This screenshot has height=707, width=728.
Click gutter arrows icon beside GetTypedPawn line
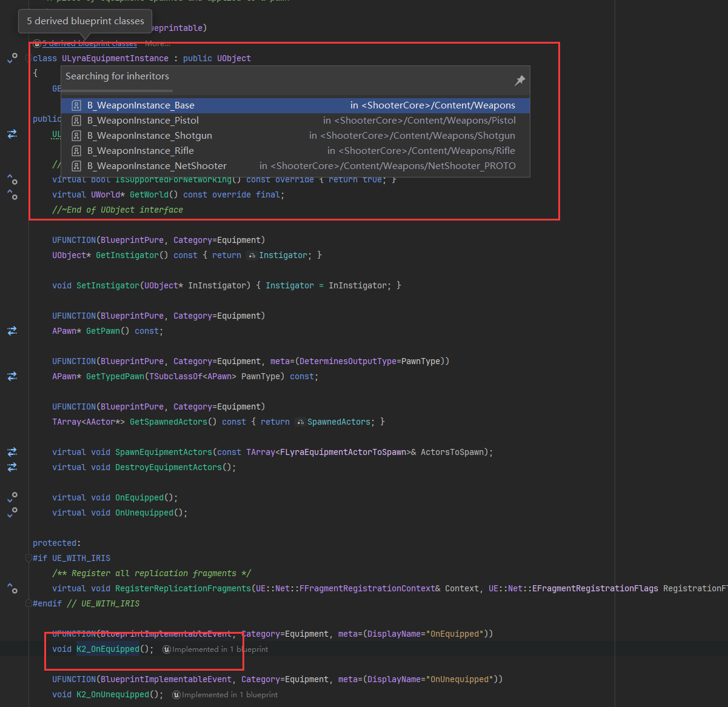tap(12, 376)
